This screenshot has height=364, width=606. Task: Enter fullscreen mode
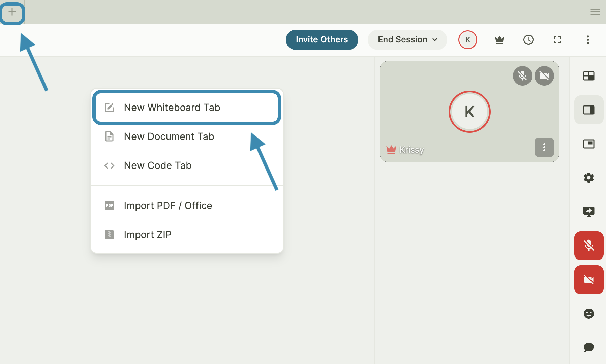pos(557,40)
